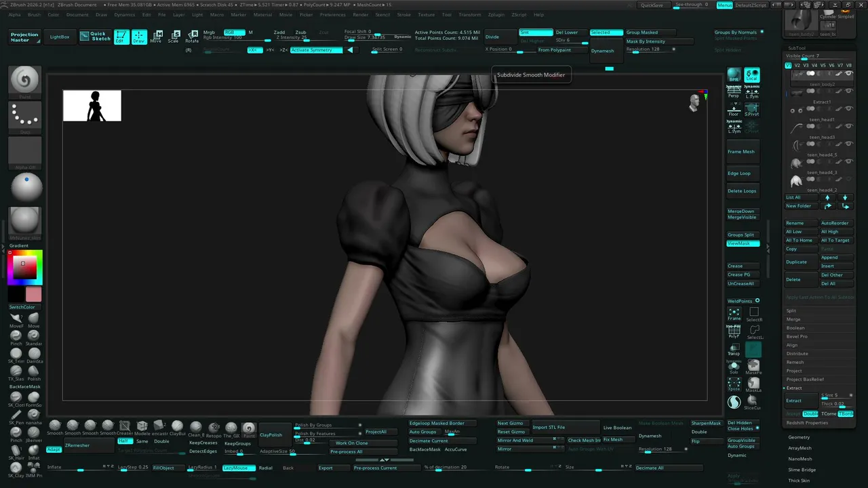Screen dimensions: 868x488
Task: Click the silhouette preview thumbnail
Action: 92,106
